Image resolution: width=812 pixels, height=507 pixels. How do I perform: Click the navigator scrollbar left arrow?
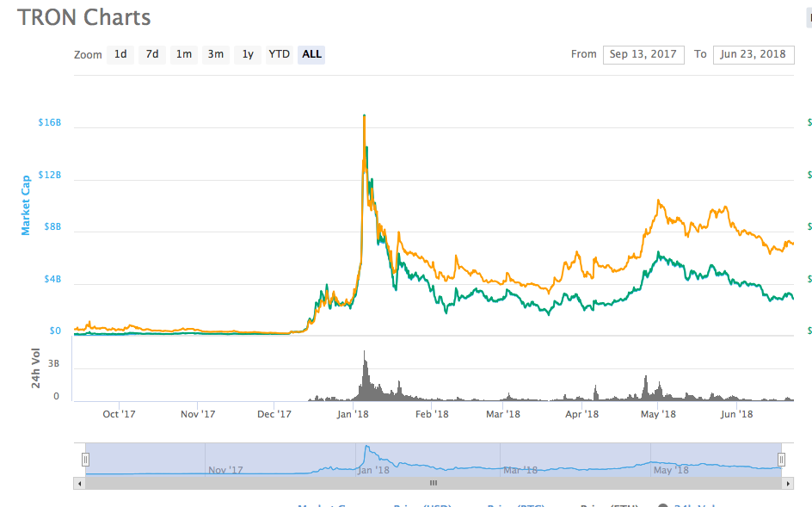(x=79, y=483)
